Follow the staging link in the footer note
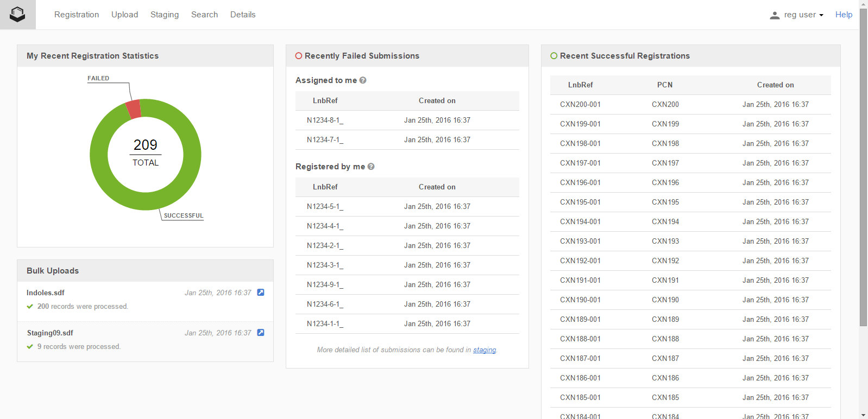The image size is (868, 419). tap(485, 350)
